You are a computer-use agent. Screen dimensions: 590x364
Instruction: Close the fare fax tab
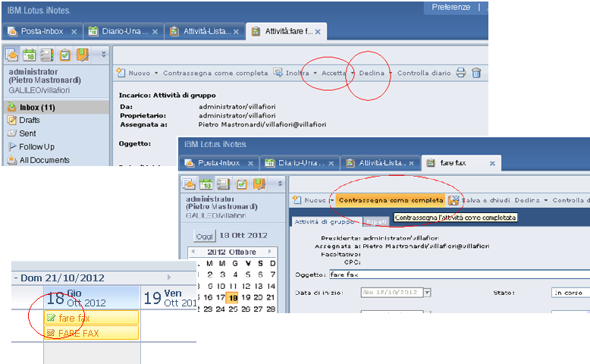tap(492, 163)
